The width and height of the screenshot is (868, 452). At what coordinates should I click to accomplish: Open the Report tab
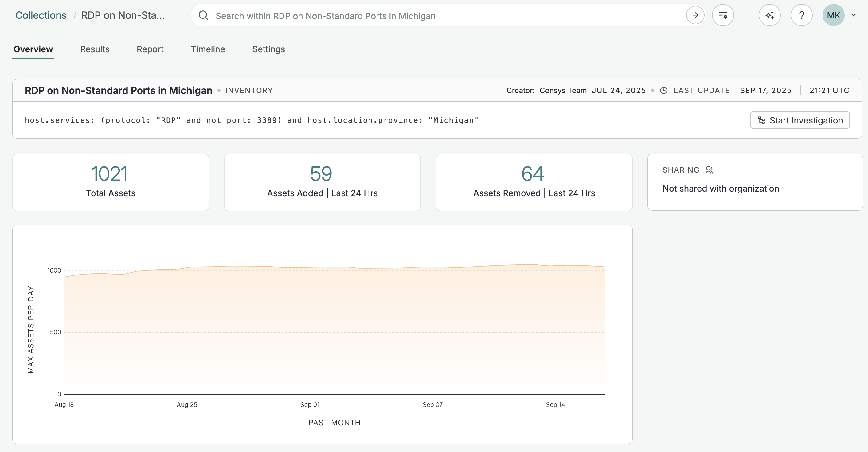pyautogui.click(x=150, y=49)
